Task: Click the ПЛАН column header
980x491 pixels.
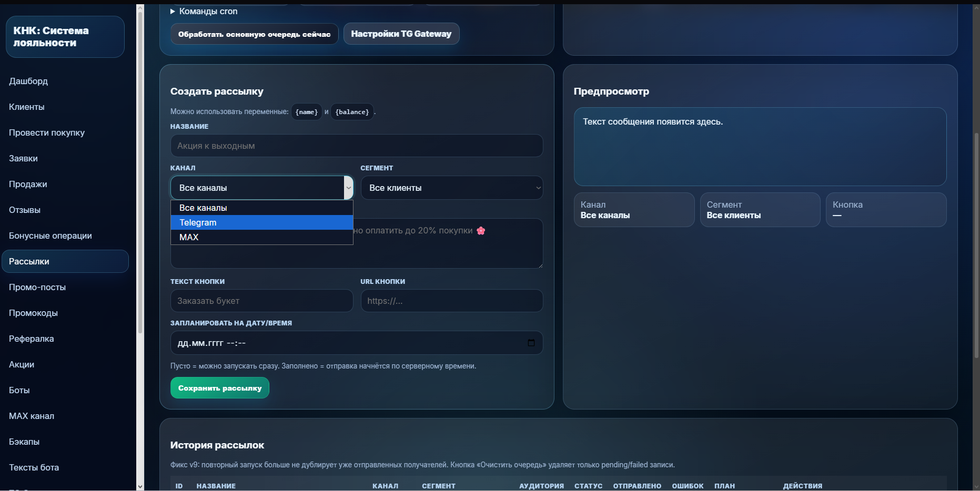Action: click(724, 486)
